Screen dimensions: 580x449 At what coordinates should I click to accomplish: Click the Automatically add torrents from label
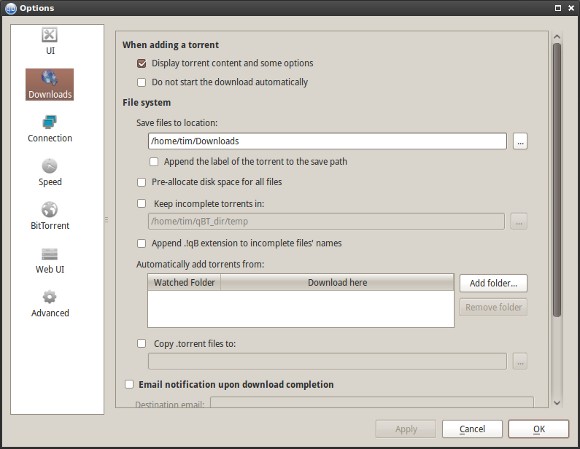200,264
